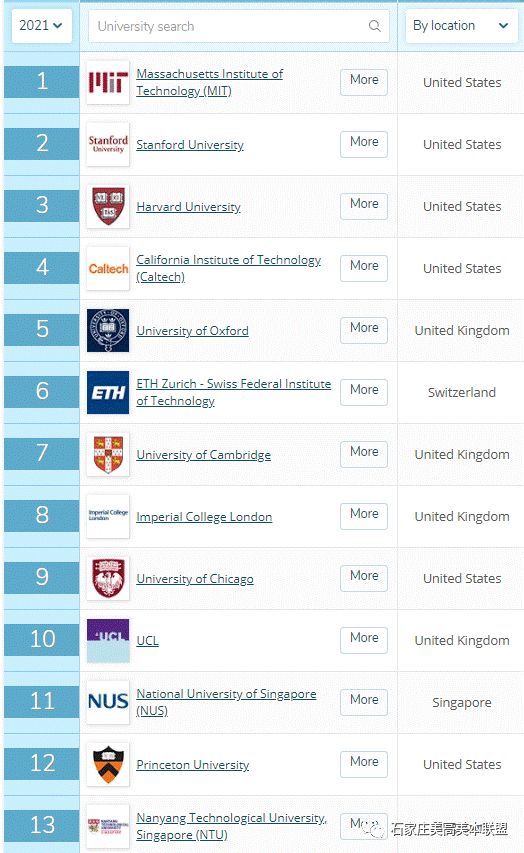Click More button for Stanford University

(x=364, y=144)
